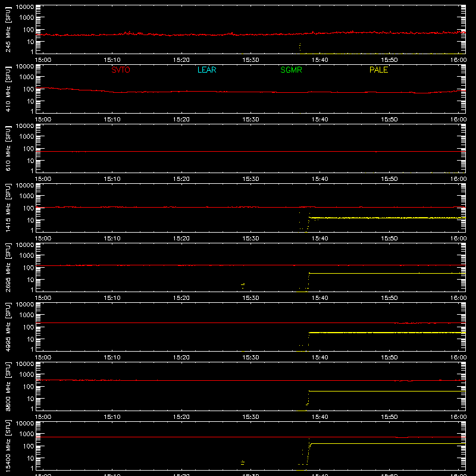This screenshot has width=476, height=476.
Task: Click 15:40 tick label under 1415 MHz panel
Action: pyautogui.click(x=320, y=239)
